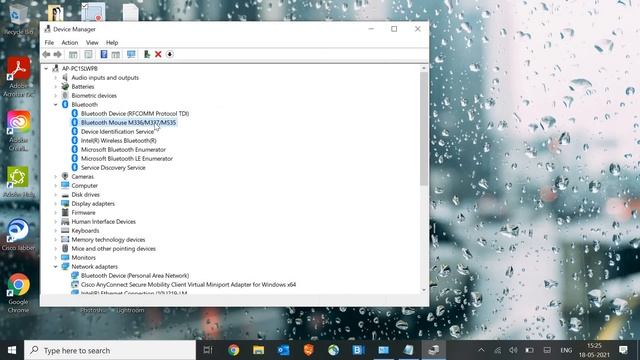The image size is (640, 360).
Task: Collapse the Network adapters category
Action: point(56,267)
